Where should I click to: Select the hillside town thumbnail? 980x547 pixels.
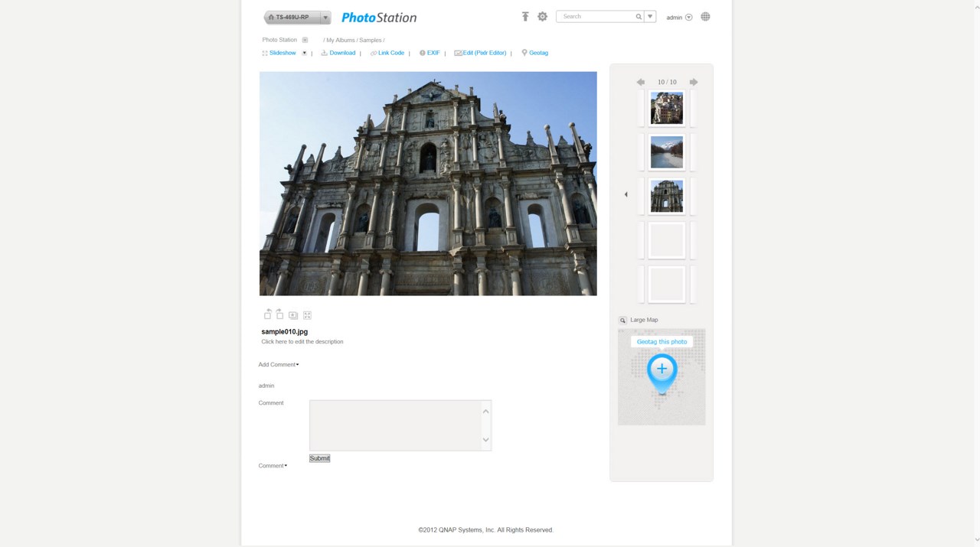click(x=667, y=108)
